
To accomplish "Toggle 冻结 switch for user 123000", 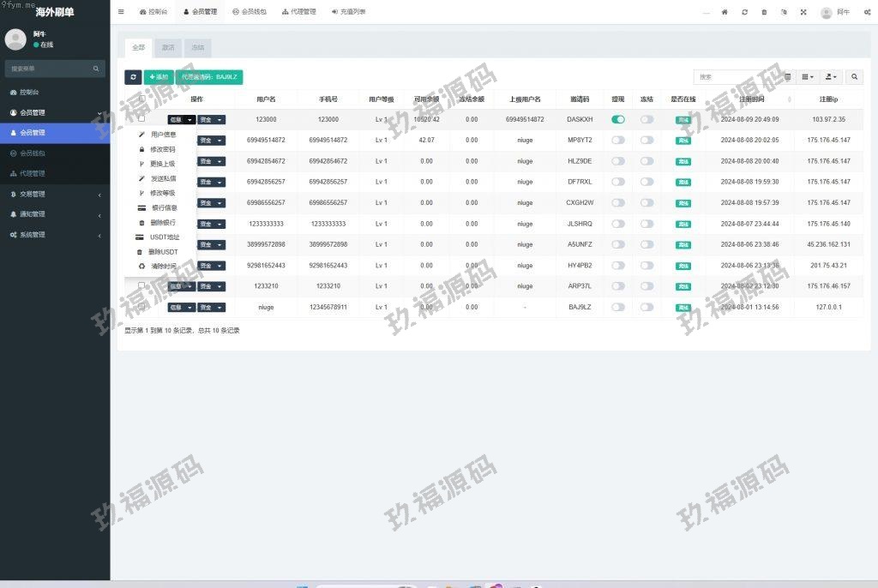I will [646, 119].
